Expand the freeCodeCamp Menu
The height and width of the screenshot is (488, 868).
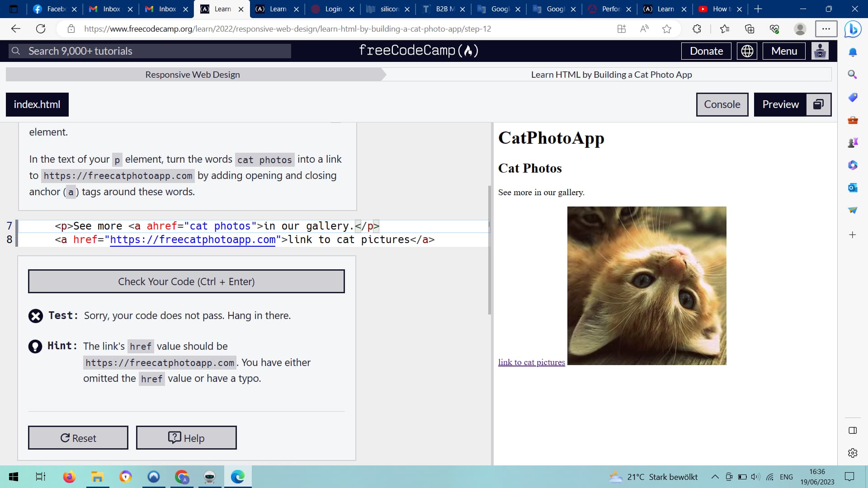tap(784, 51)
